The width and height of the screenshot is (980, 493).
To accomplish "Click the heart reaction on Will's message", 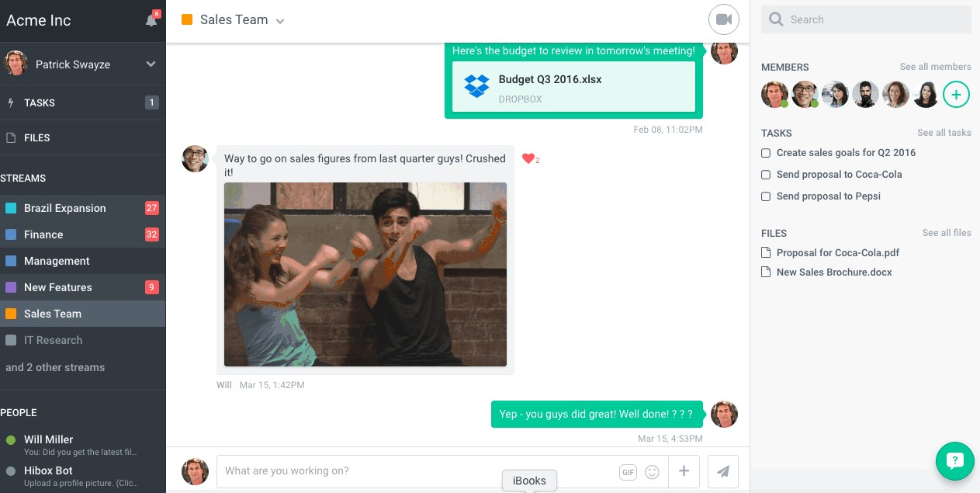I will tap(528, 159).
